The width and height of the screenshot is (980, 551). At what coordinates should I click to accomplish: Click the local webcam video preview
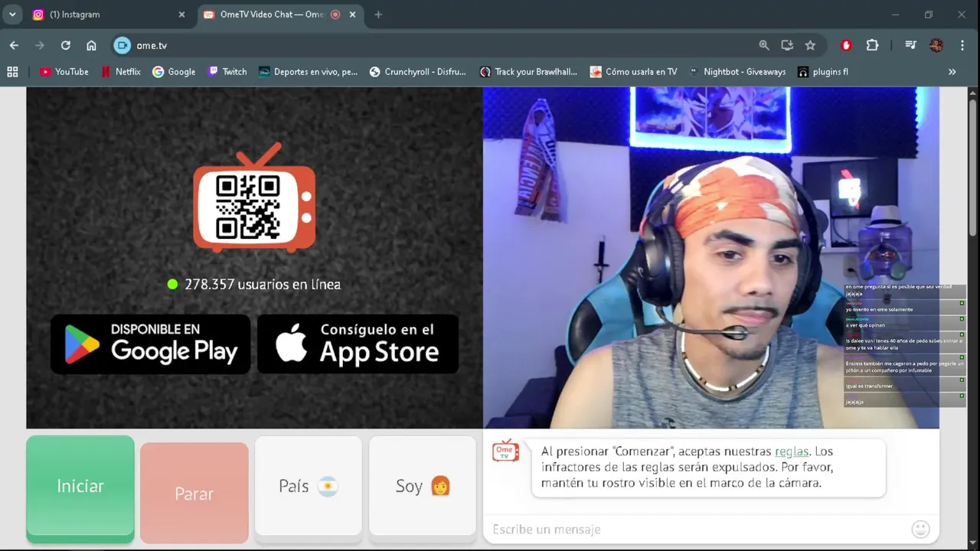(x=710, y=257)
